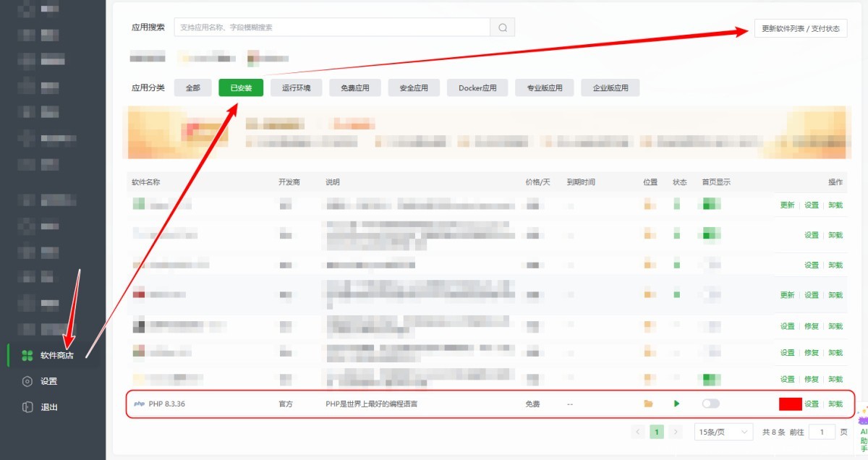Open the 设置 sidebar menu item
The image size is (868, 460).
(48, 381)
